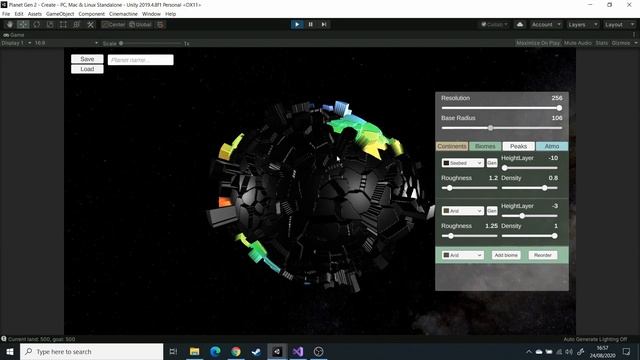Switch to the Atmo tab
Image resolution: width=640 pixels, height=360 pixels.
(x=552, y=146)
